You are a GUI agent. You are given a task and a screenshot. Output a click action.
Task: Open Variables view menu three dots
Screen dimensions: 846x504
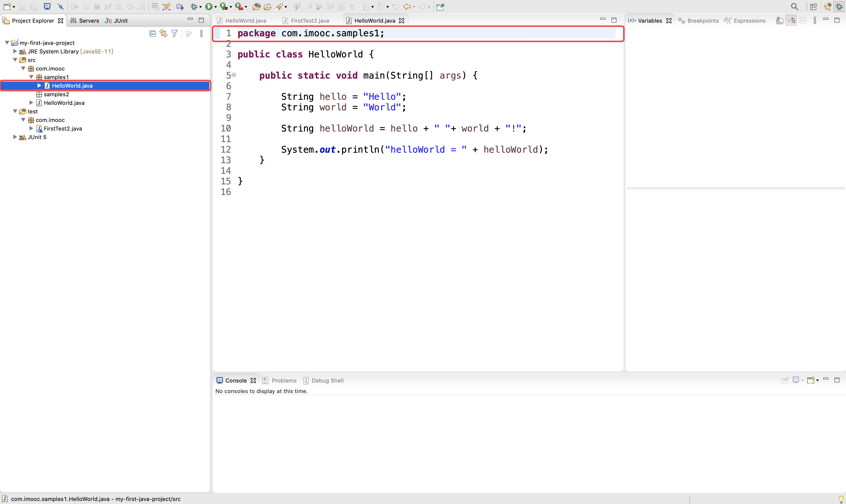point(815,20)
